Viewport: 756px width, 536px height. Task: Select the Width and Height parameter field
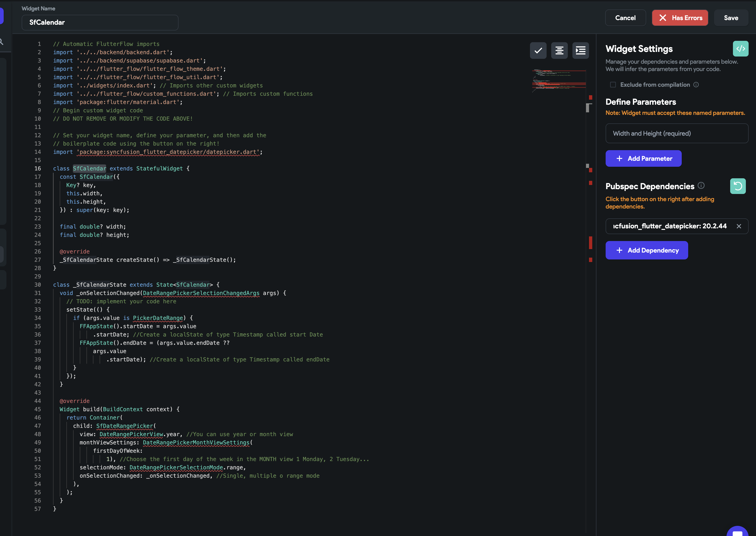pyautogui.click(x=676, y=133)
